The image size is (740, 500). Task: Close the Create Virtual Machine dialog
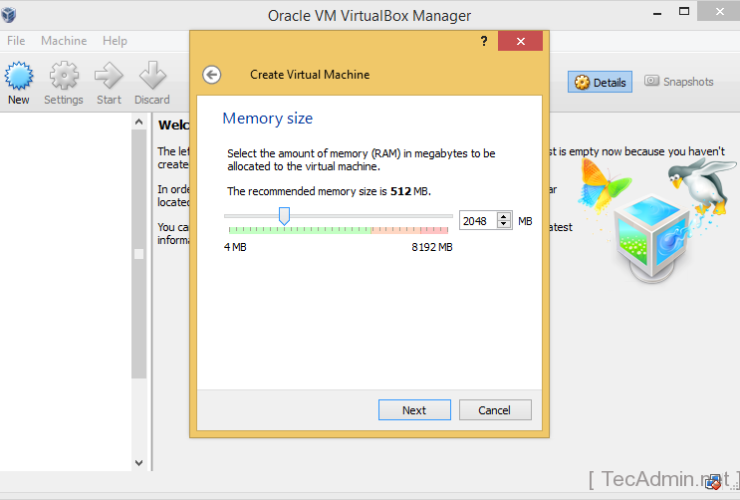pos(520,41)
